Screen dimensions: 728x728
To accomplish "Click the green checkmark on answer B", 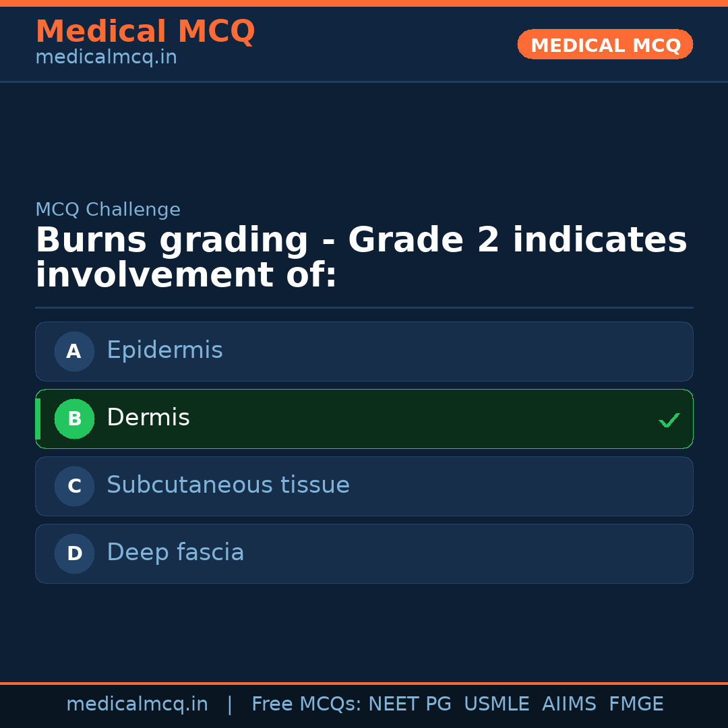I will pyautogui.click(x=669, y=420).
